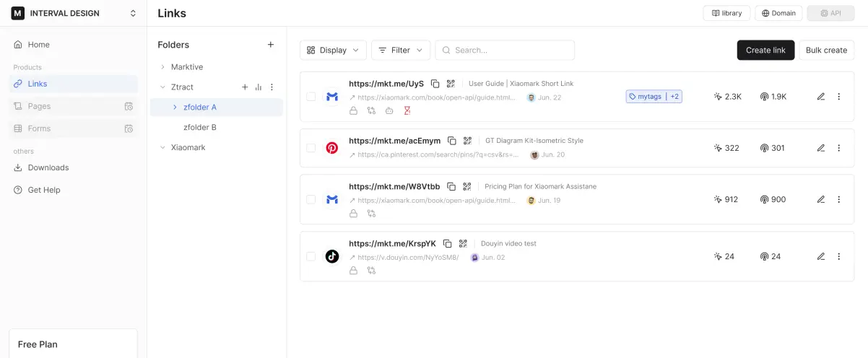Viewport: 868px width, 358px height.
Task: Select the mkt.me/KrspYK link checkbox
Action: [x=311, y=256]
